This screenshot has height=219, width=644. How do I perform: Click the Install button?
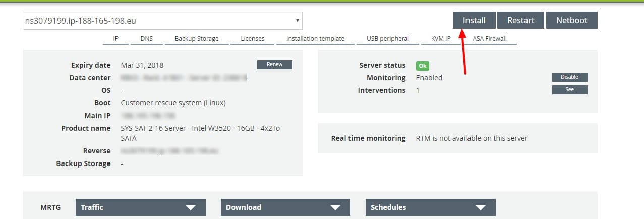[474, 20]
